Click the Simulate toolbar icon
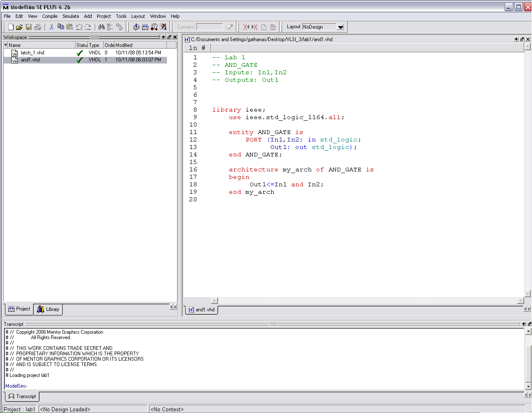Image resolution: width=532 pixels, height=413 pixels. (154, 27)
